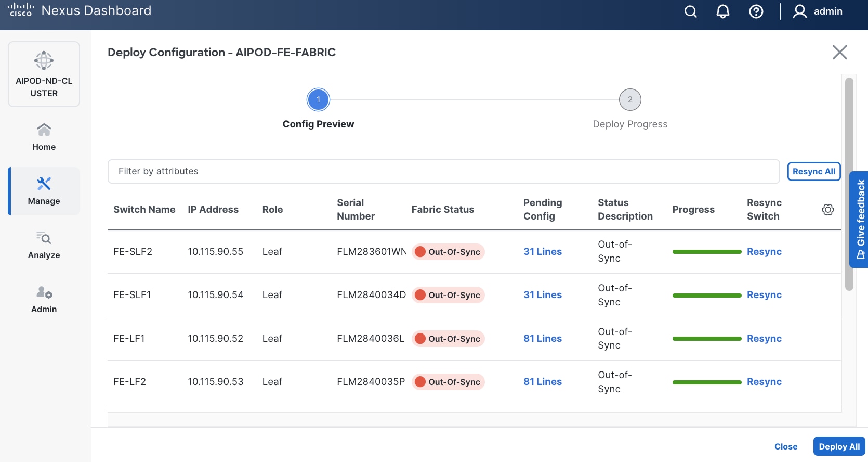View 31 Lines pending config for FE-SLF2
The image size is (868, 462).
coord(542,252)
